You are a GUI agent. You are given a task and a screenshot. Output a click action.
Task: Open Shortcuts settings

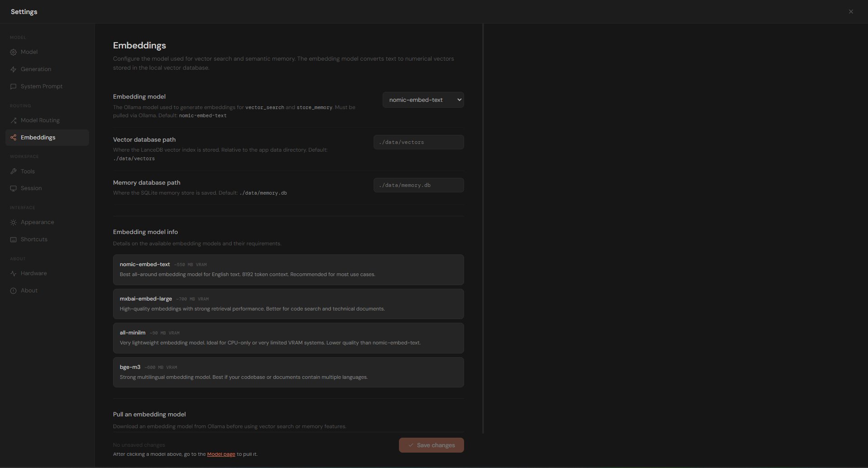click(x=47, y=239)
